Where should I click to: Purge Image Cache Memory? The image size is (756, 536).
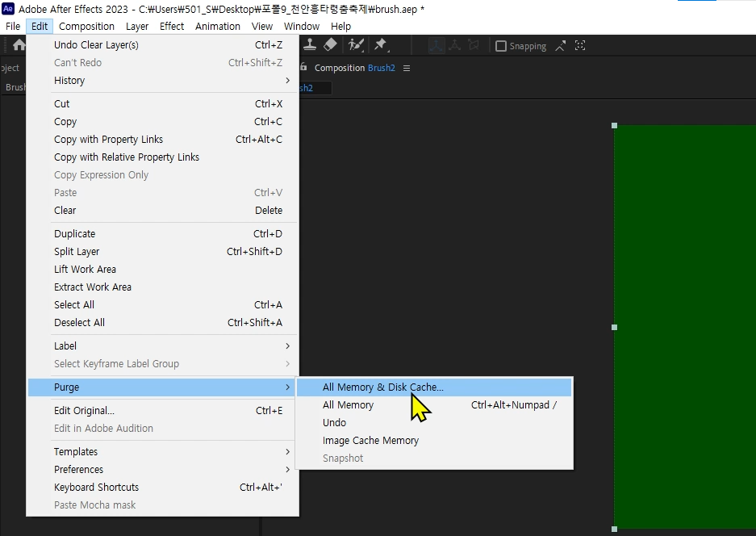point(434,441)
